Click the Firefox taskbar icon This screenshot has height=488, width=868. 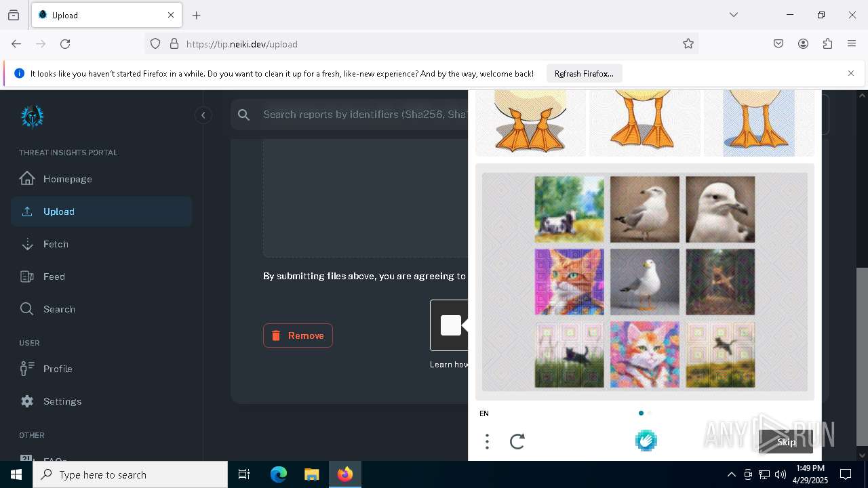pos(345,474)
